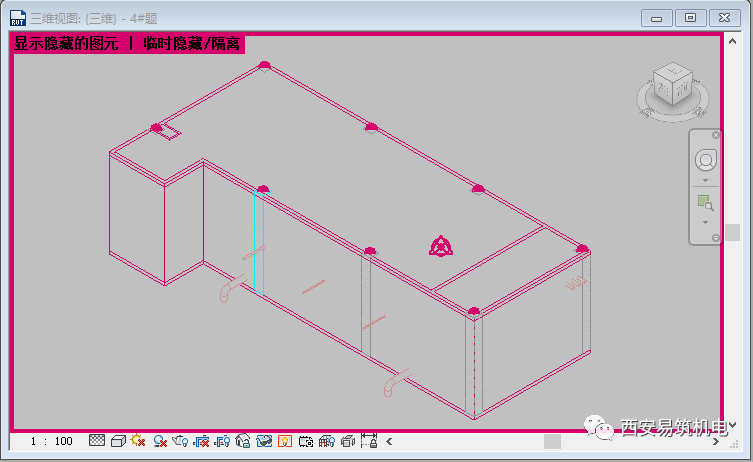Open the Unlocked 3D View house icon
753x462 pixels.
point(243,441)
